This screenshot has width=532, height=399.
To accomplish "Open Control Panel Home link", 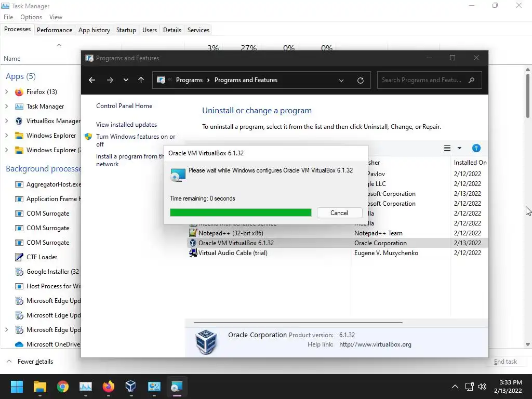I will pos(124,106).
